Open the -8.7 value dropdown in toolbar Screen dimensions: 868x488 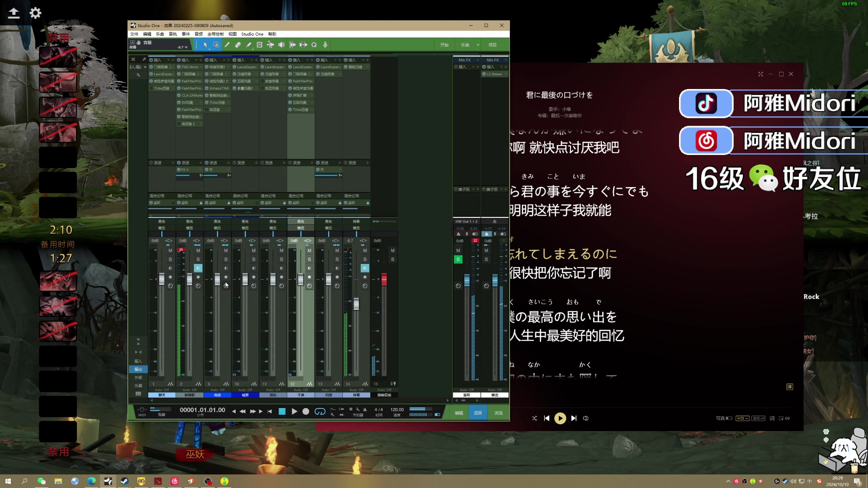click(x=186, y=47)
